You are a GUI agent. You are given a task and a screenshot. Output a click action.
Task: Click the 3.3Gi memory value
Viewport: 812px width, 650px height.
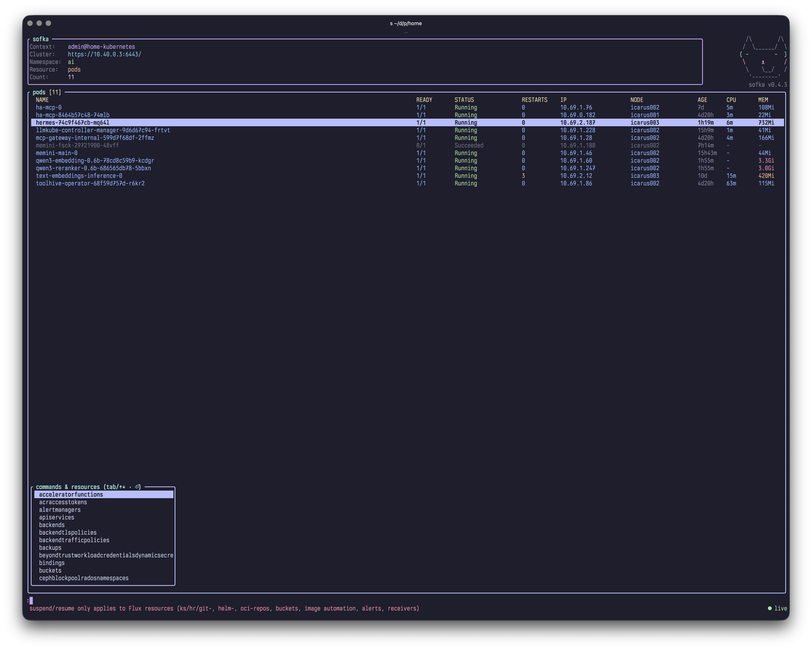pyautogui.click(x=766, y=160)
